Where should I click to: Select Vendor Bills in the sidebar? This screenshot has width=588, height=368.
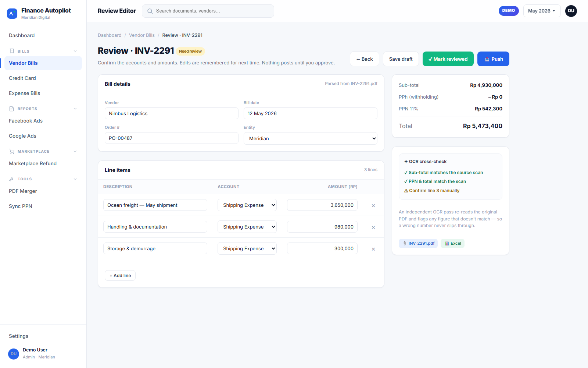[43, 63]
